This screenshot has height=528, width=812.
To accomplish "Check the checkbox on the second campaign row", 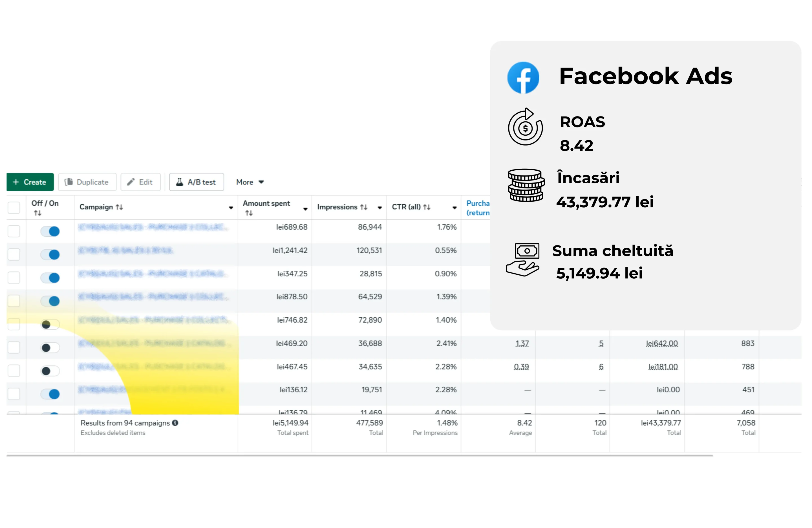I will click(14, 254).
